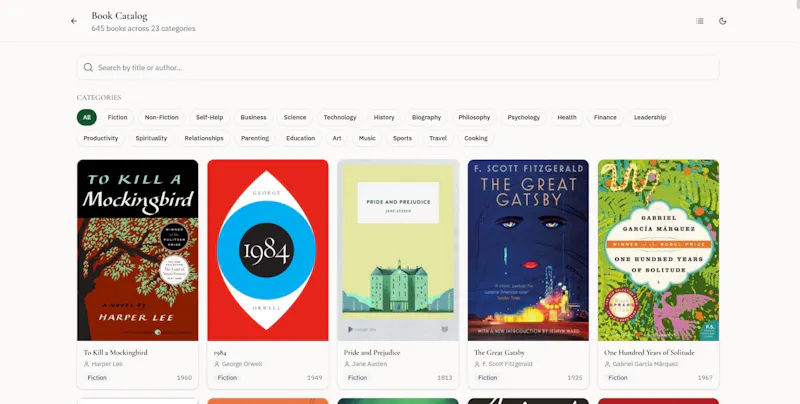Select the Cooking category chip
This screenshot has height=404, width=800.
click(476, 138)
